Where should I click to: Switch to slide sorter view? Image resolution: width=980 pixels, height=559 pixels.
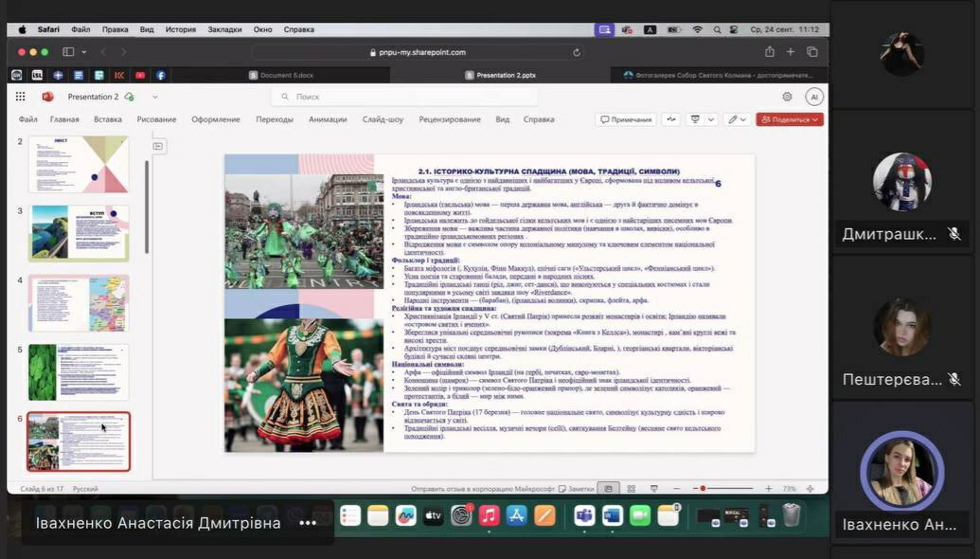coord(632,489)
